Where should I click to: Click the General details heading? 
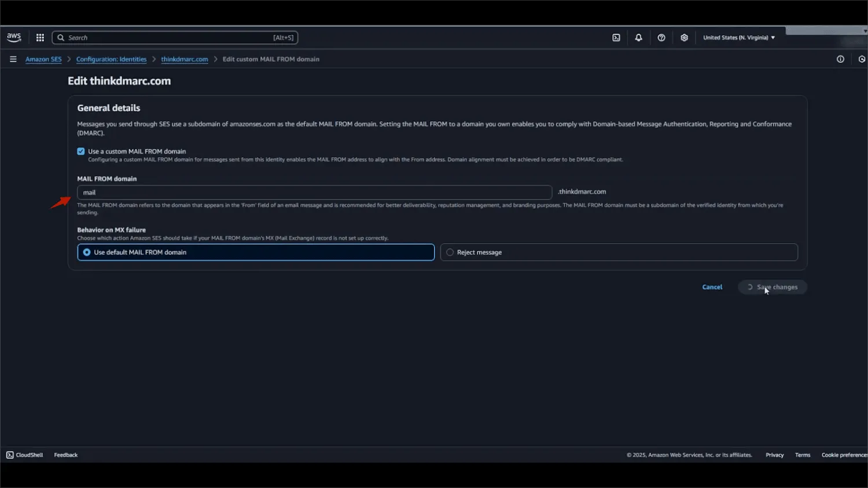point(109,108)
